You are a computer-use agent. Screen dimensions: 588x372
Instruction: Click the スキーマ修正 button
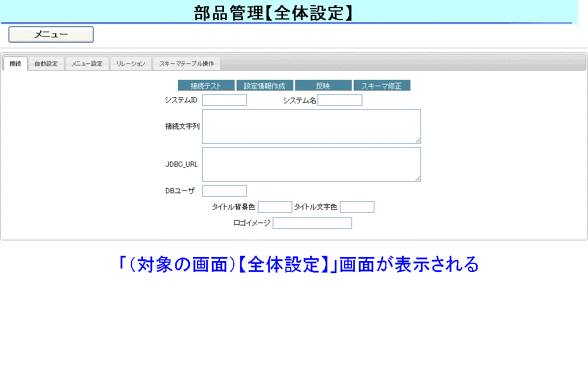(x=381, y=86)
